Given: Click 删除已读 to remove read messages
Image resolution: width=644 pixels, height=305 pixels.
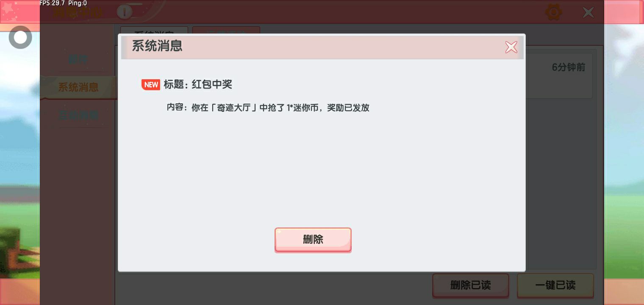Looking at the screenshot, I should pos(470,285).
